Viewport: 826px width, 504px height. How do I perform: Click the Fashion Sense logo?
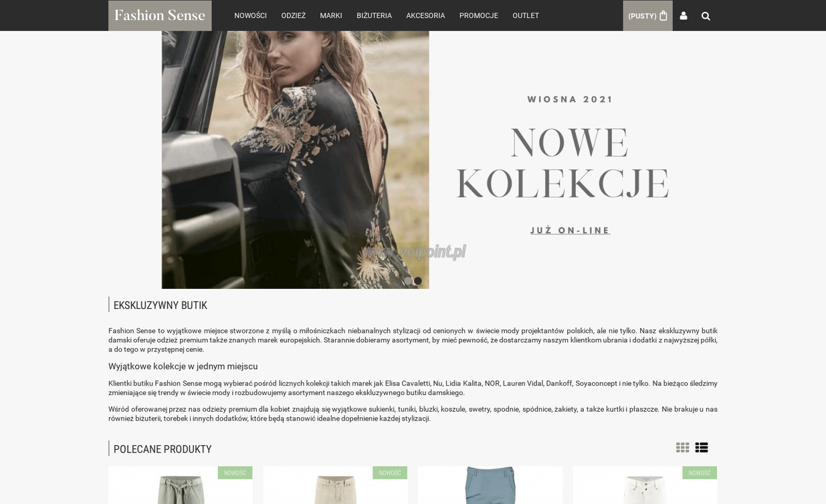click(x=160, y=15)
